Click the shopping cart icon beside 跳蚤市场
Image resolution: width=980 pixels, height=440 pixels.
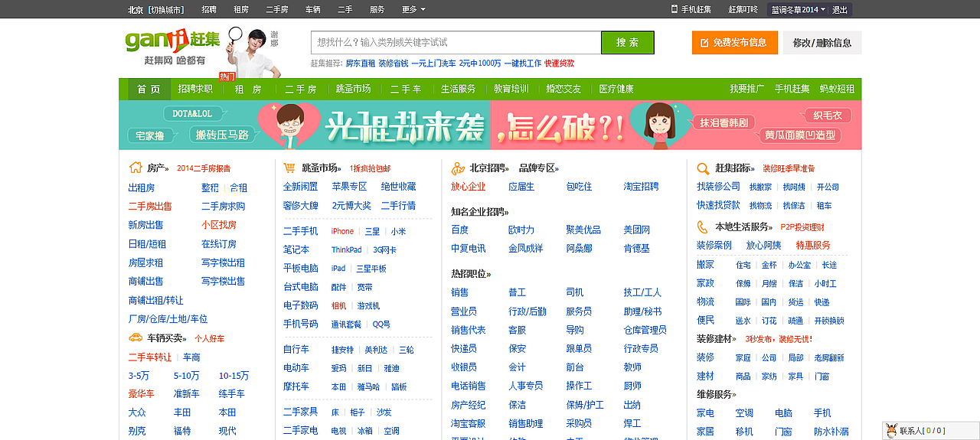pyautogui.click(x=289, y=168)
